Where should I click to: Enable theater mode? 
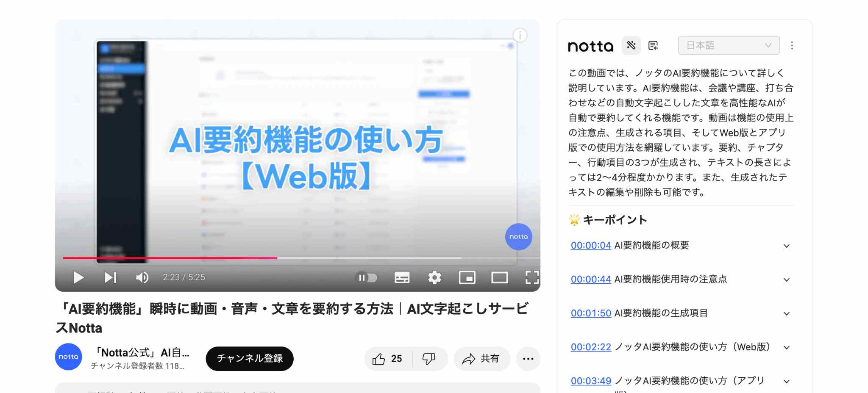tap(500, 278)
